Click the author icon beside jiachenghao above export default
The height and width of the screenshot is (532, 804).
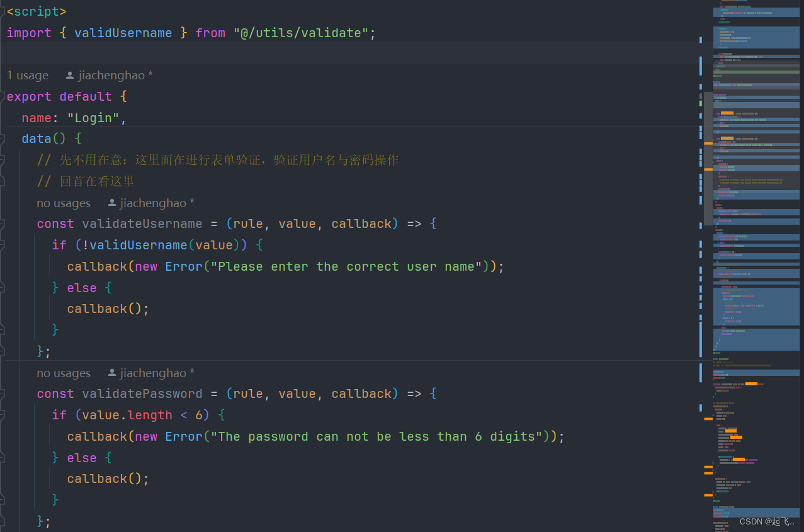click(69, 75)
